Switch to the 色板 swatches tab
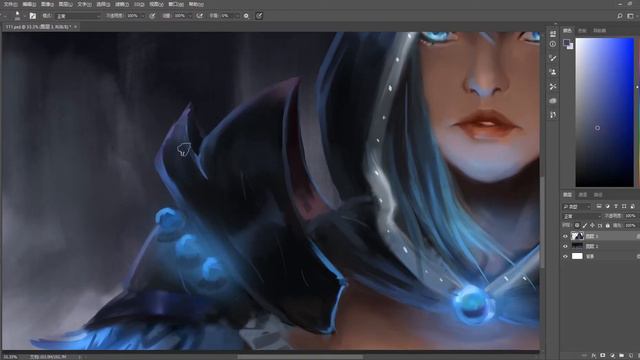Viewport: 640px width, 360px height. point(582,31)
